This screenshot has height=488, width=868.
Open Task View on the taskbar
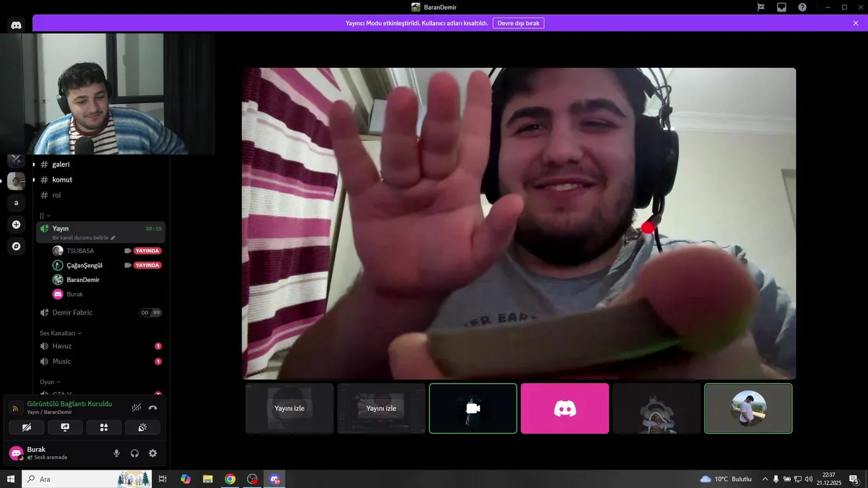click(163, 479)
